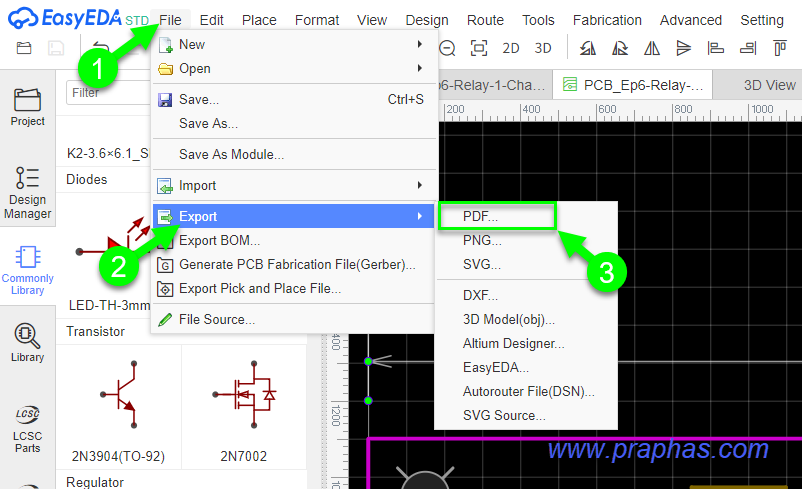Open the View menu

point(372,20)
